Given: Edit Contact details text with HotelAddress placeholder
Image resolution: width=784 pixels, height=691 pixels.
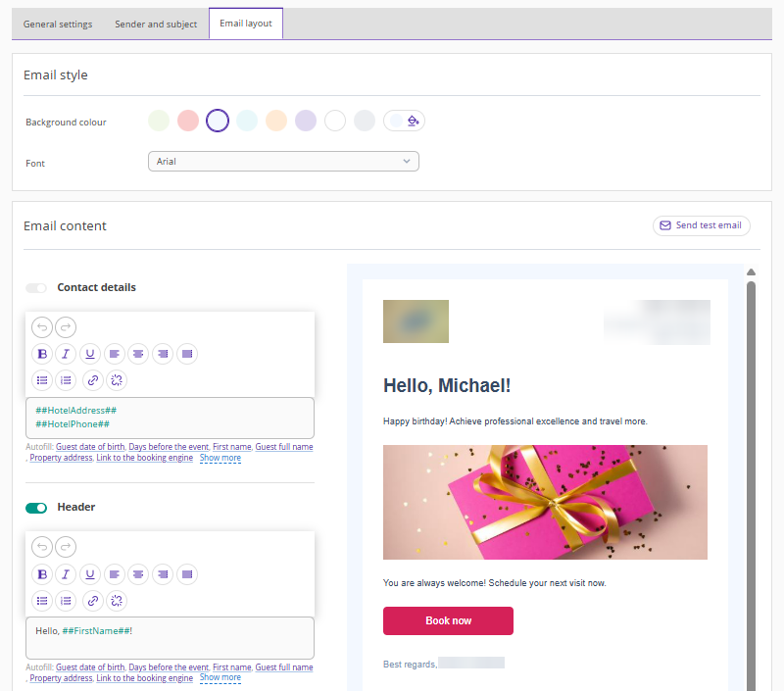Looking at the screenshot, I should (x=170, y=418).
